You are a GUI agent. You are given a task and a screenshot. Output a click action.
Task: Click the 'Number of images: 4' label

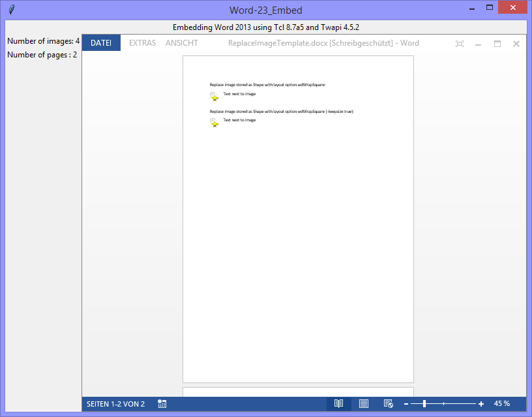click(x=43, y=41)
